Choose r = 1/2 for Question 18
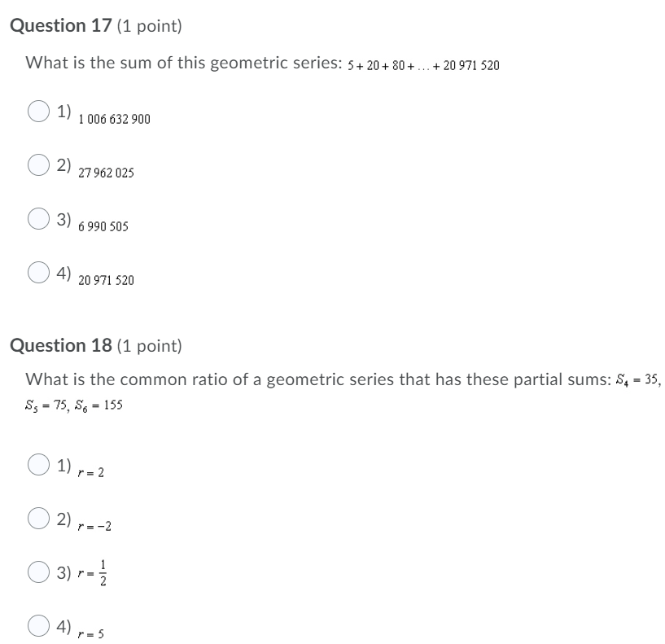This screenshot has height=644, width=665. coord(37,573)
